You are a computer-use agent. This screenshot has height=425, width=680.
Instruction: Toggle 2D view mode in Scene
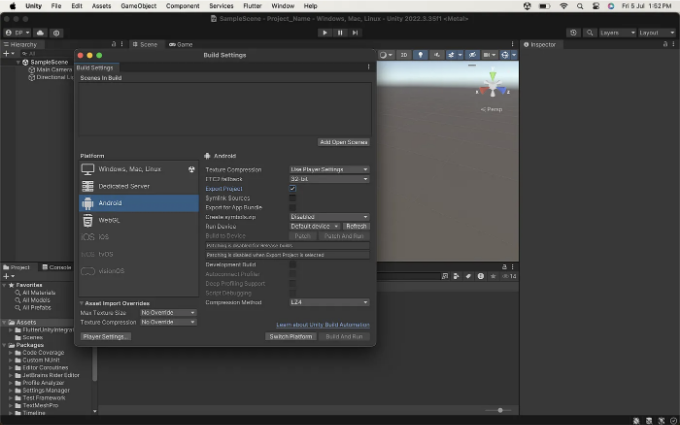tap(404, 55)
